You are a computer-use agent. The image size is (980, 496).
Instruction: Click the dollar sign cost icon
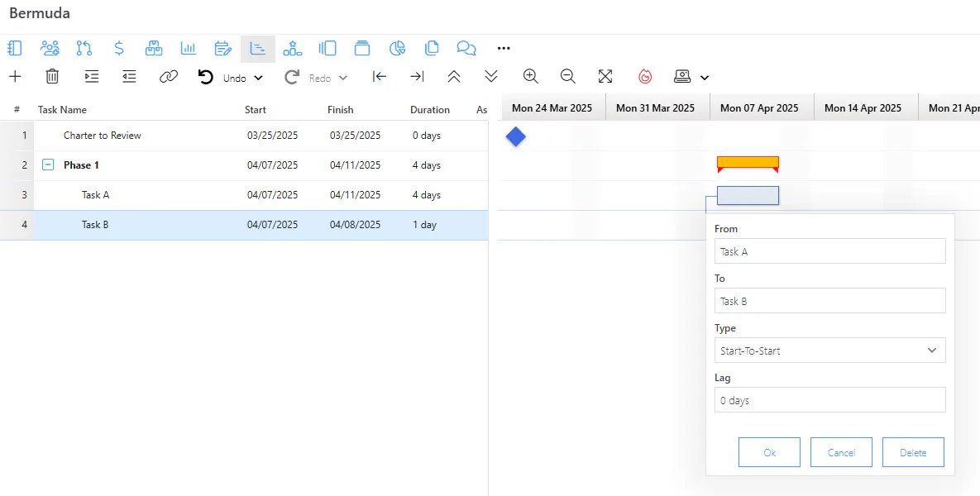(x=119, y=48)
